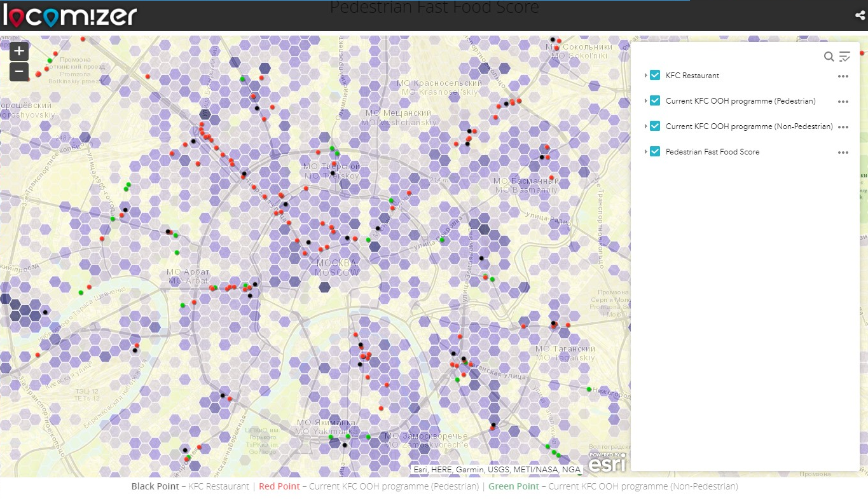
Task: Click the Pedestrian Fast Food Score page title
Action: pos(434,8)
